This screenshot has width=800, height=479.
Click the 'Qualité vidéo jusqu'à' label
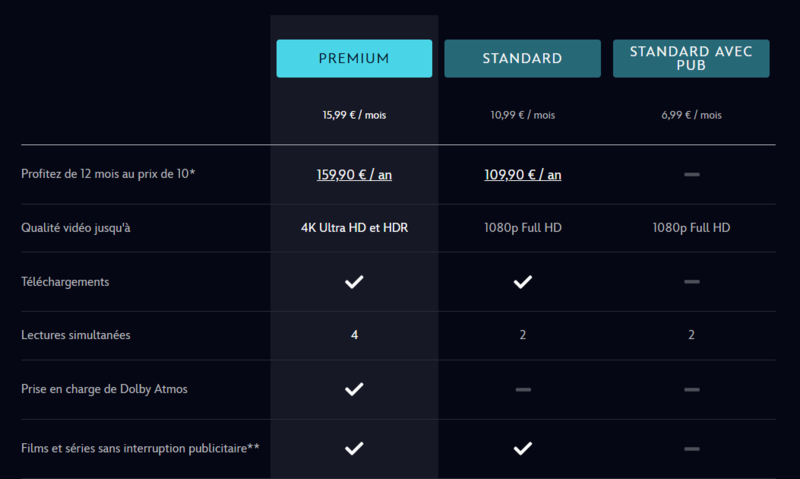[76, 228]
